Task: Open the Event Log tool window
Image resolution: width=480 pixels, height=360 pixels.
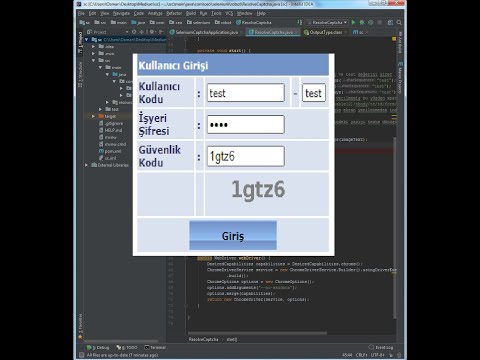Action: coord(381,347)
